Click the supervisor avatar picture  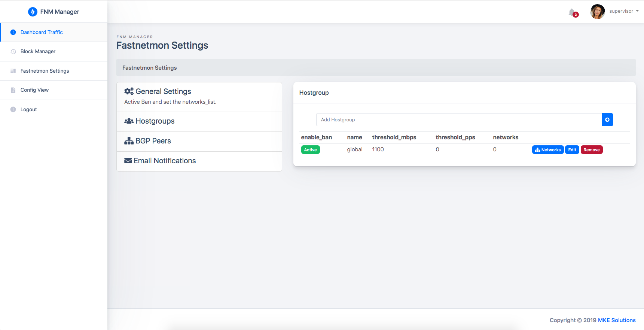[598, 12]
